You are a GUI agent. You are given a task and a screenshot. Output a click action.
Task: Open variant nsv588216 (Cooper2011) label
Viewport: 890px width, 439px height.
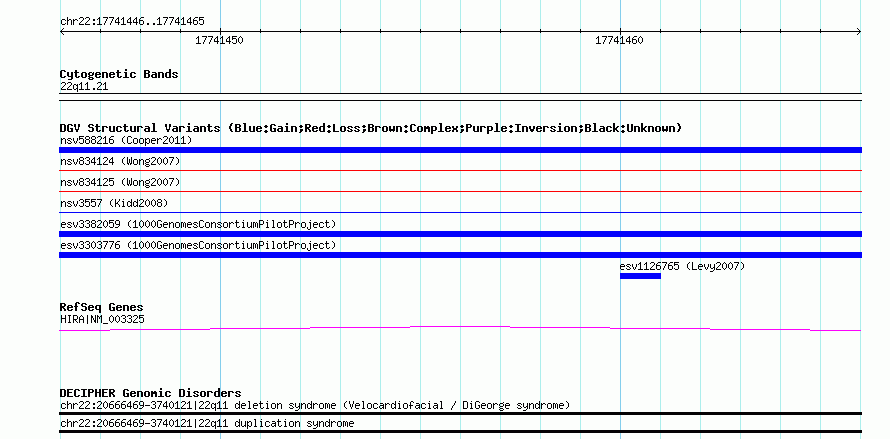coord(126,140)
